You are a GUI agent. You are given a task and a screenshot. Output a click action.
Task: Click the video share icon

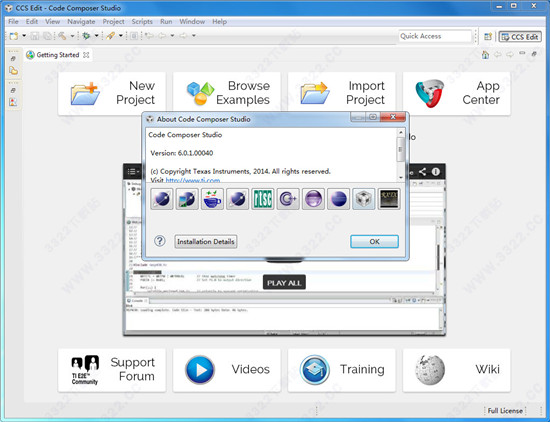(422, 172)
